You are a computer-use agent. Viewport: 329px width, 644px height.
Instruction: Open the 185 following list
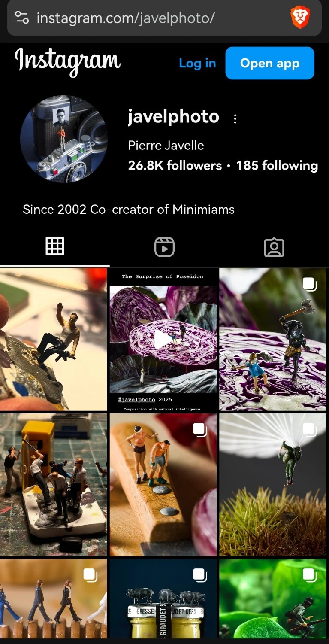click(x=277, y=166)
